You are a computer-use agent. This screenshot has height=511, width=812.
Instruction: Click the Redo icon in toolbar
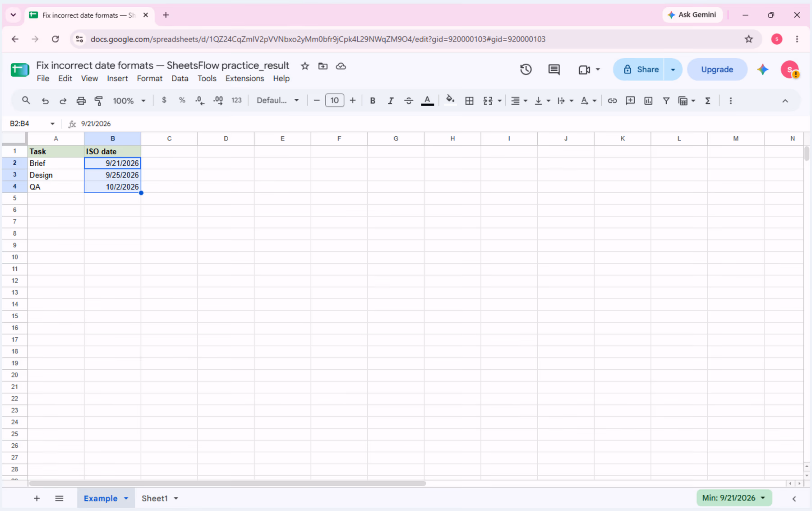(63, 101)
